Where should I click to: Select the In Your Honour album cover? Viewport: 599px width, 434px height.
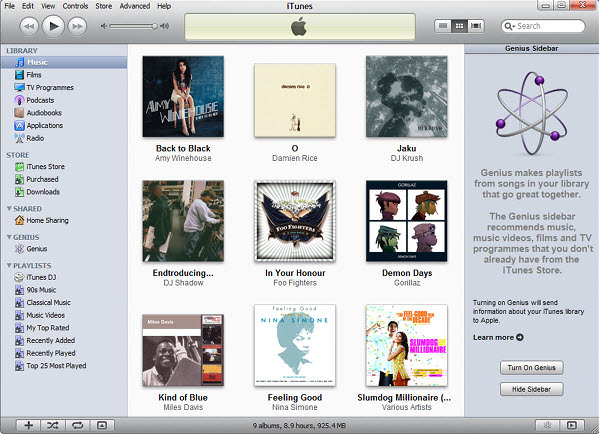(x=295, y=221)
